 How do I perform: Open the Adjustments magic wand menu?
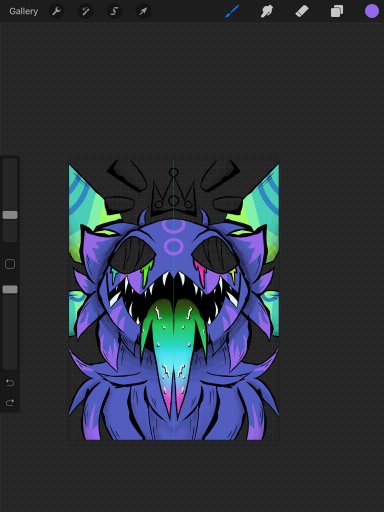[x=85, y=11]
